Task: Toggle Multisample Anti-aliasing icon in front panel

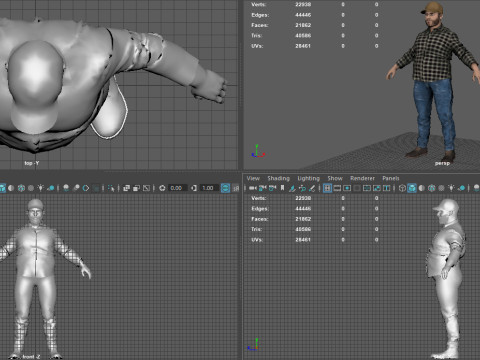Action: (x=86, y=188)
